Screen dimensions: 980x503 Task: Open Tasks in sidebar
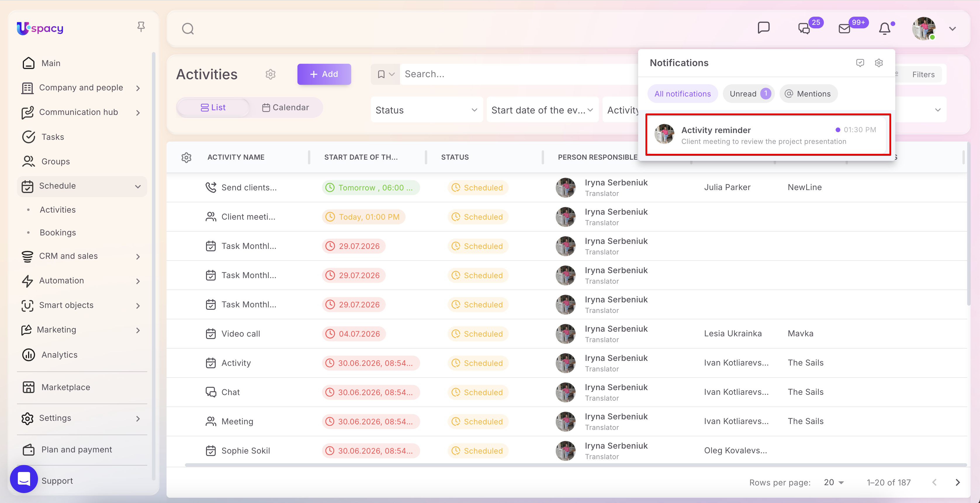pos(82,137)
